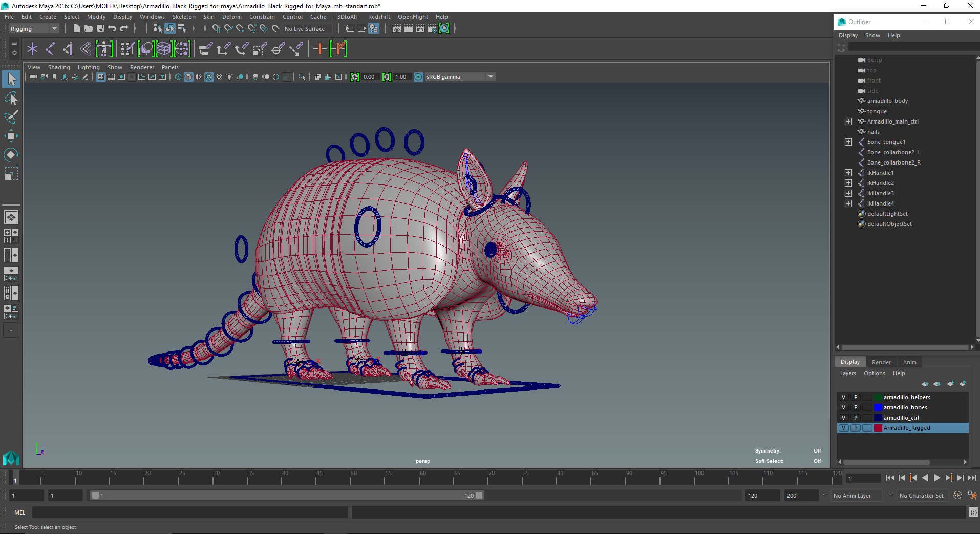Expand ikHandle2 node in Outliner

pos(848,183)
